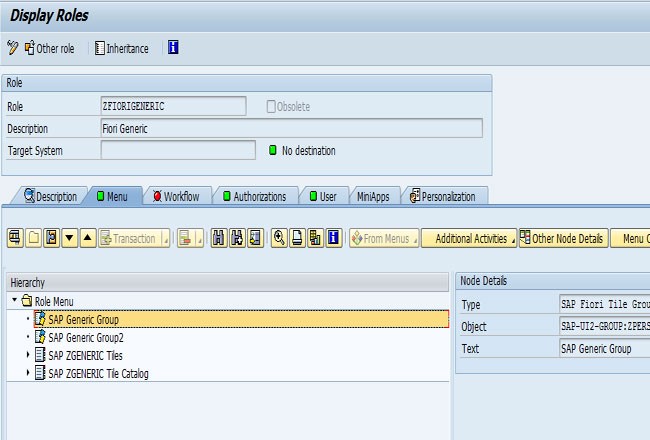Select the Other Node Details button
The height and width of the screenshot is (440, 650).
563,238
